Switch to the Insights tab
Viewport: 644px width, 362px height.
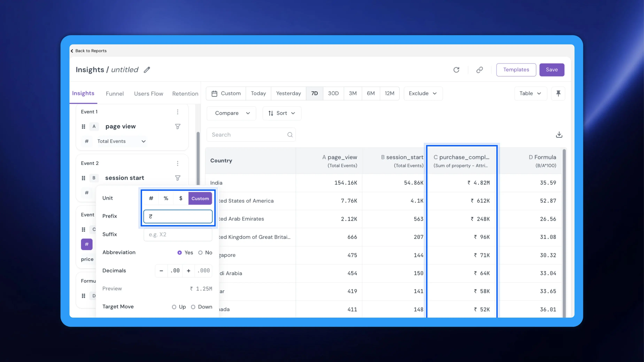point(83,93)
